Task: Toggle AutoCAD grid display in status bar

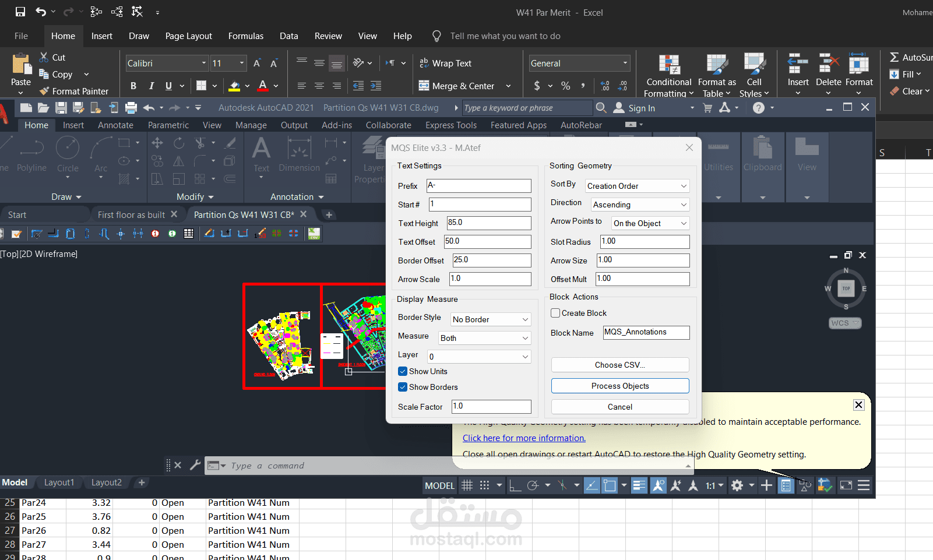Action: pyautogui.click(x=467, y=485)
